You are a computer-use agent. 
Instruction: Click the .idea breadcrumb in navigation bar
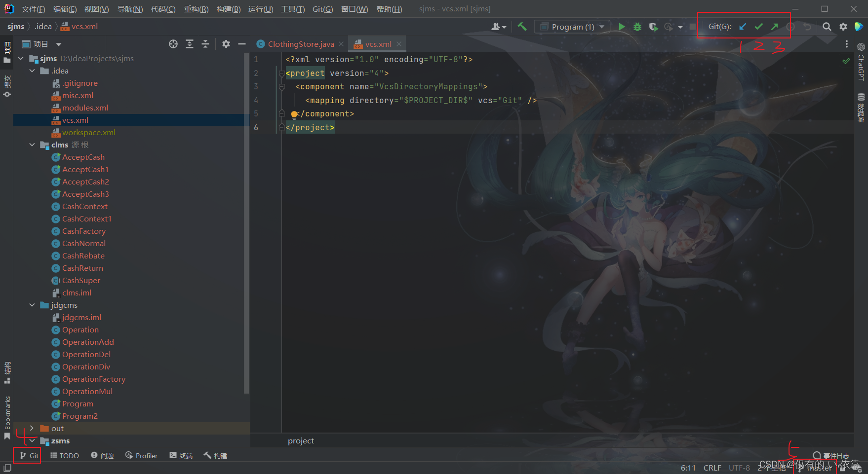point(43,26)
